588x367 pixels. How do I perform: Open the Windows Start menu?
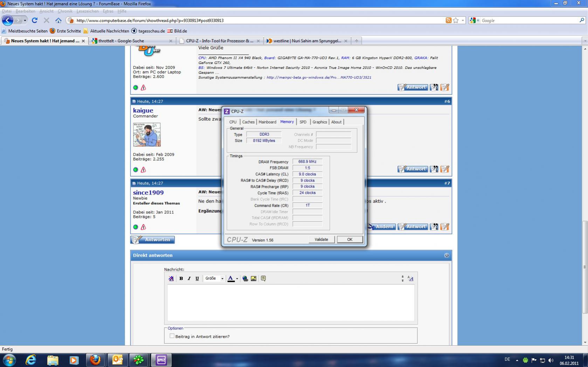(x=9, y=360)
